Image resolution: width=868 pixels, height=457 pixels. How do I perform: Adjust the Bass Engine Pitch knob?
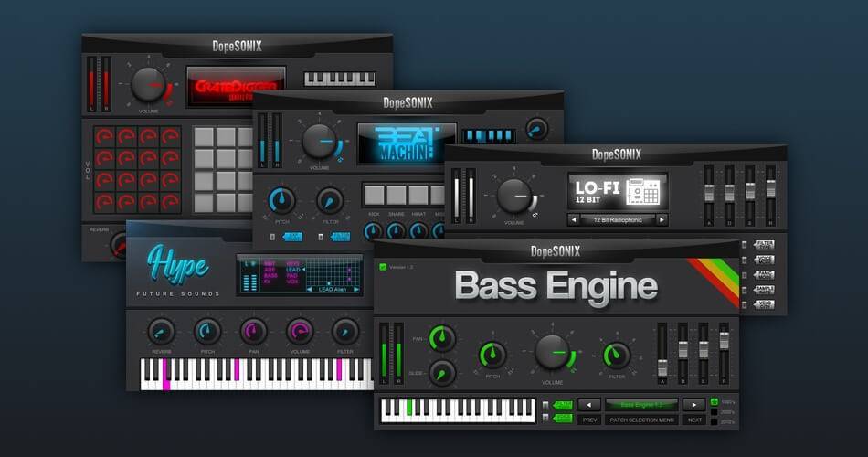click(x=492, y=355)
